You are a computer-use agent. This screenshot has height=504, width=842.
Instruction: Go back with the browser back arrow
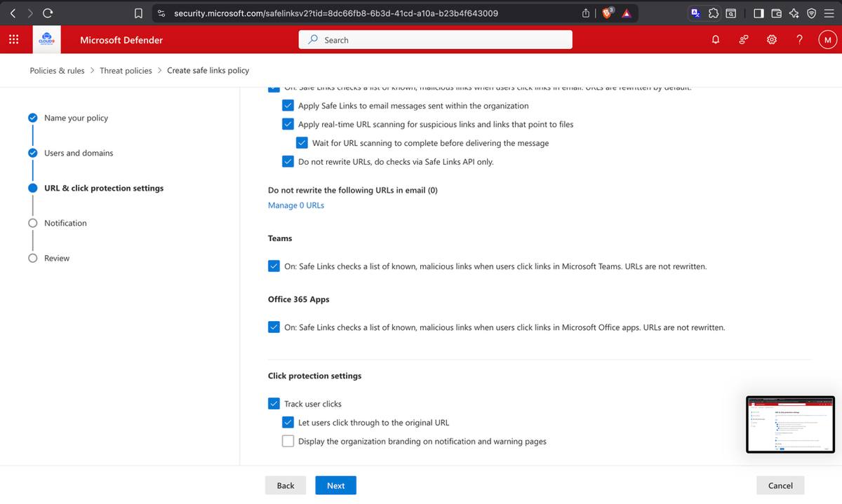[x=13, y=13]
